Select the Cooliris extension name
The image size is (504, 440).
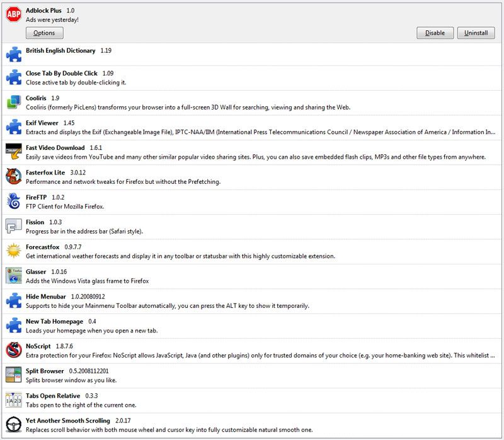tap(36, 98)
